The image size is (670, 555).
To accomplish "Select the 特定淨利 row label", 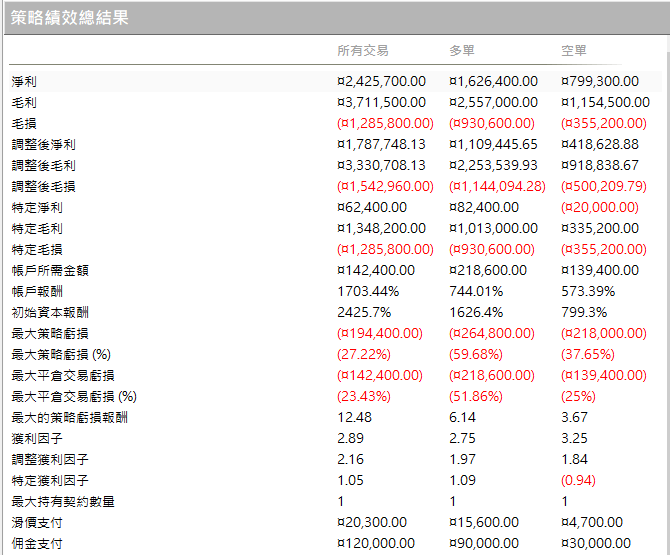I will click(37, 207).
